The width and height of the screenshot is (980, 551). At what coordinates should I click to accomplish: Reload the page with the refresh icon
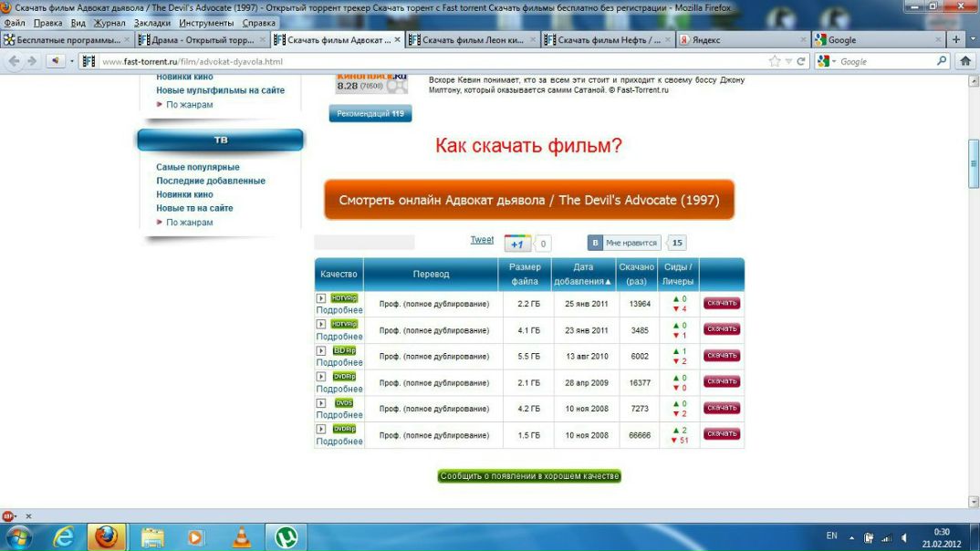pos(801,61)
